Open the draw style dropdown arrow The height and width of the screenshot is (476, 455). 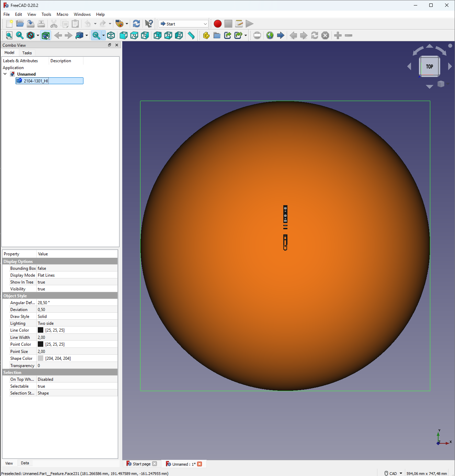(38, 35)
